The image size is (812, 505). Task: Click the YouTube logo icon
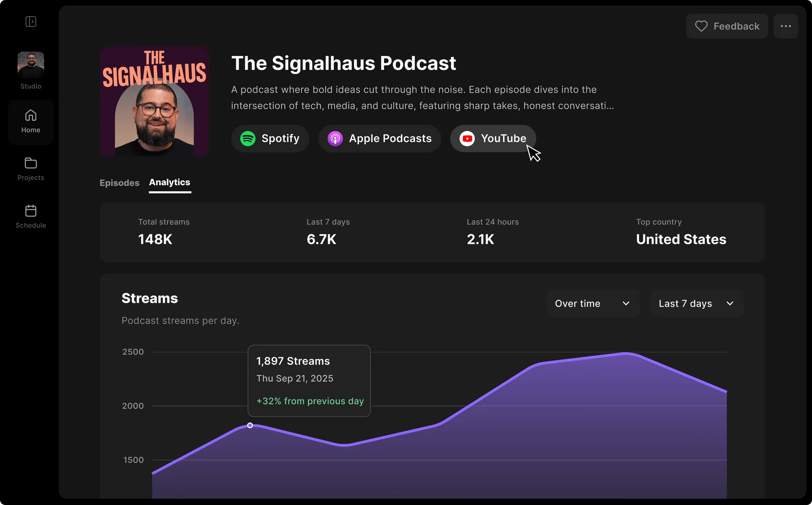coord(467,139)
